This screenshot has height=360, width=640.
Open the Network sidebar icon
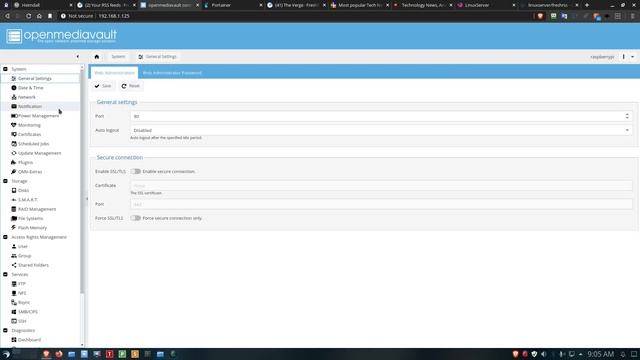(x=14, y=97)
